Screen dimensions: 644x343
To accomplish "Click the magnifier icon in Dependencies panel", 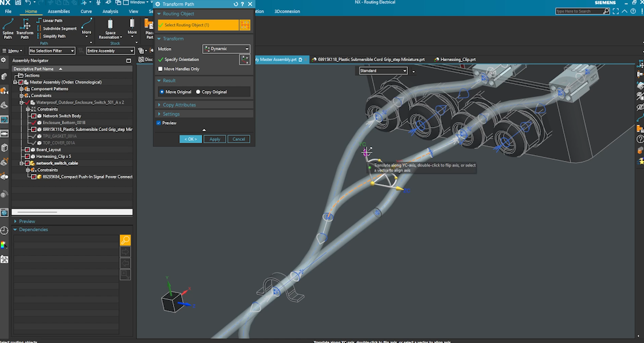I will coord(125,240).
